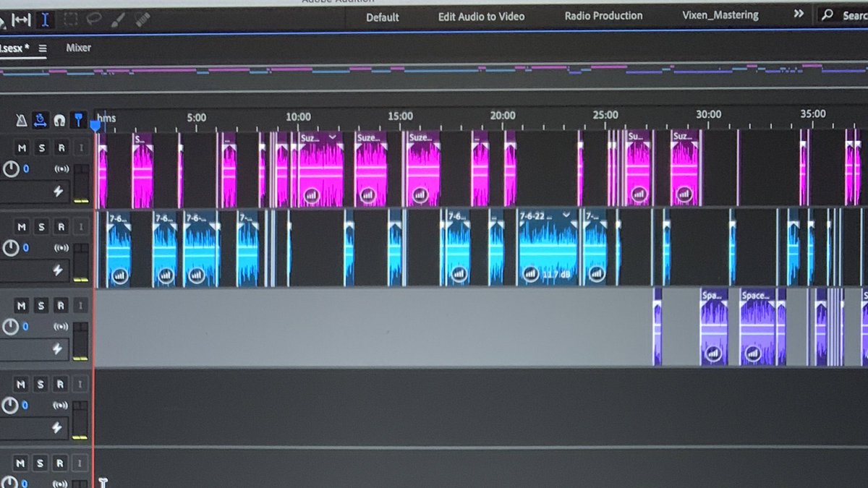This screenshot has height=488, width=868.
Task: Solo the empty fourth track with S
Action: [x=42, y=384]
